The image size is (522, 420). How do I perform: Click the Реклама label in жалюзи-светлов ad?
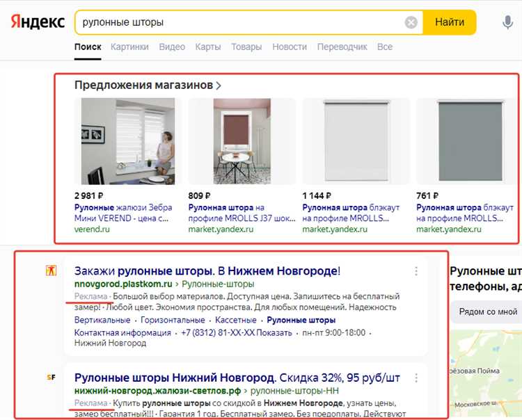90,403
